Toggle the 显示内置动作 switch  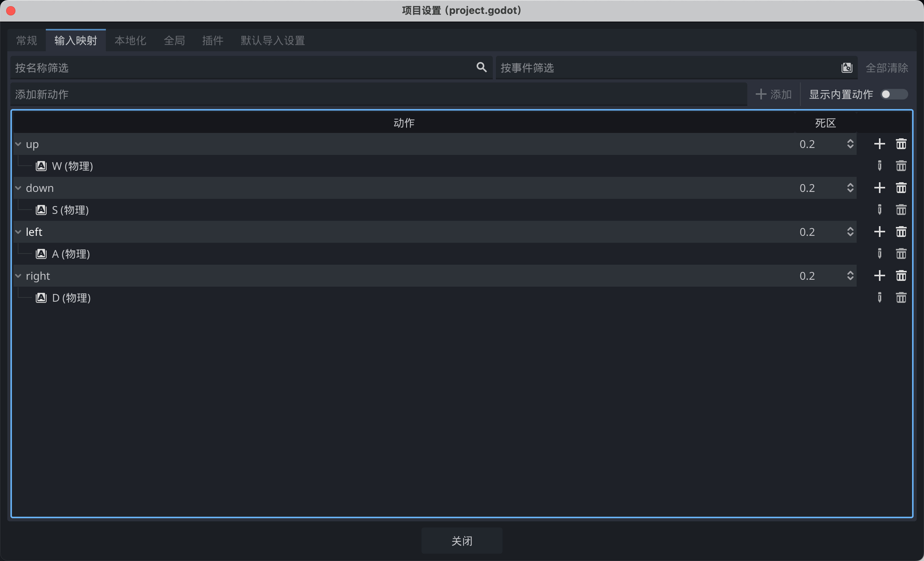tap(894, 94)
